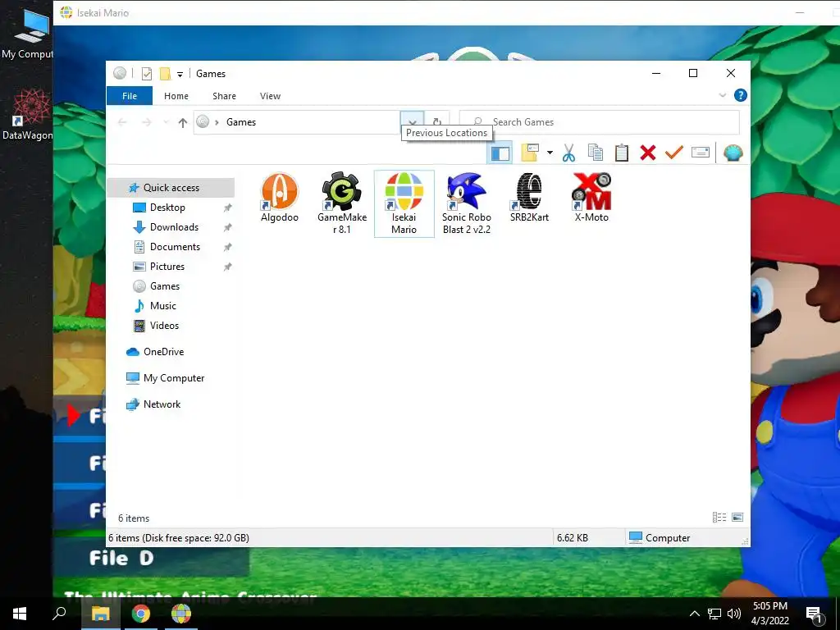The width and height of the screenshot is (840, 630).
Task: Click the red X Delete icon
Action: pyautogui.click(x=648, y=153)
